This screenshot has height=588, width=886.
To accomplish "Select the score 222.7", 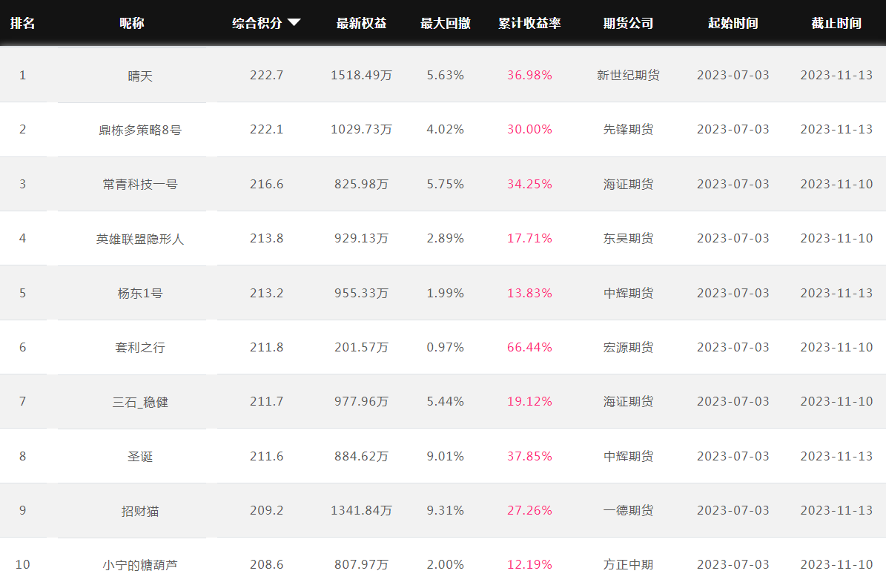I will coord(267,75).
